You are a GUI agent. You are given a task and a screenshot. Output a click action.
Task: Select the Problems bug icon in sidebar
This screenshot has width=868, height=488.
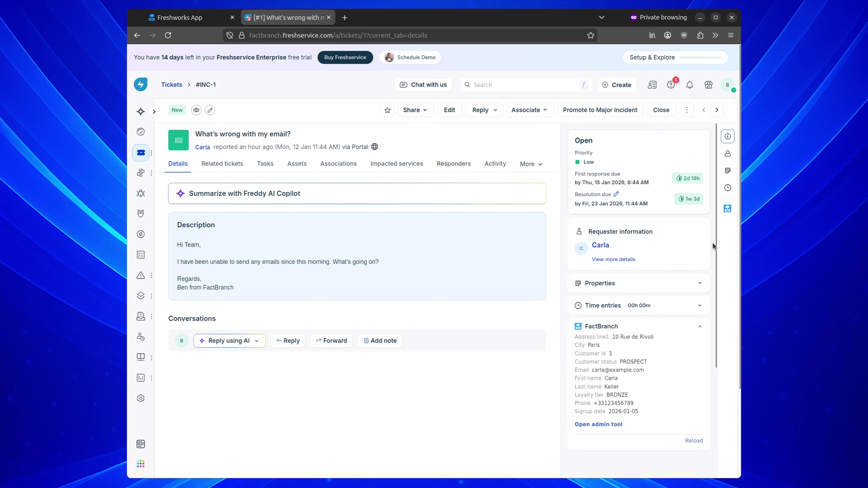141,193
